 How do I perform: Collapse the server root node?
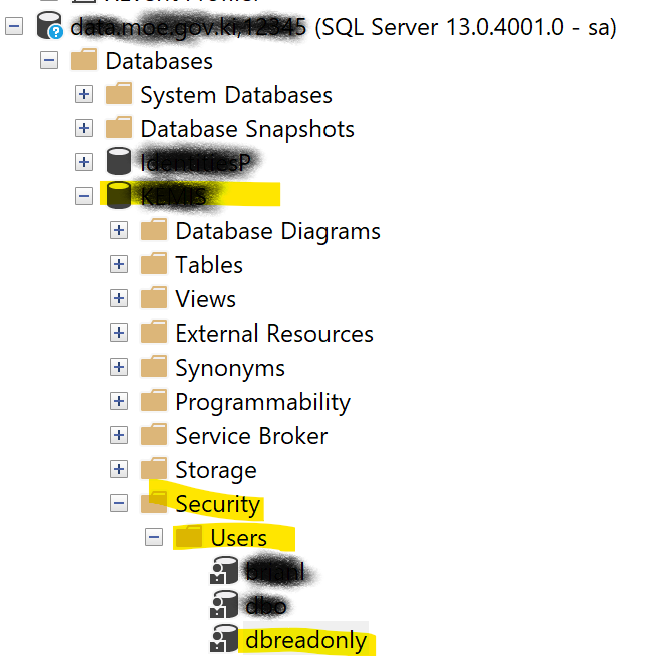(13, 27)
